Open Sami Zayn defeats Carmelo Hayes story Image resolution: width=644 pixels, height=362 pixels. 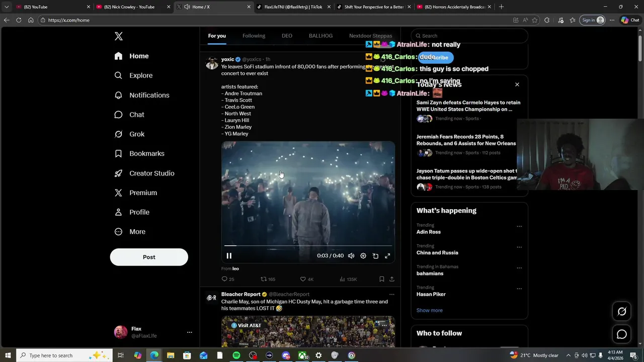[468, 106]
